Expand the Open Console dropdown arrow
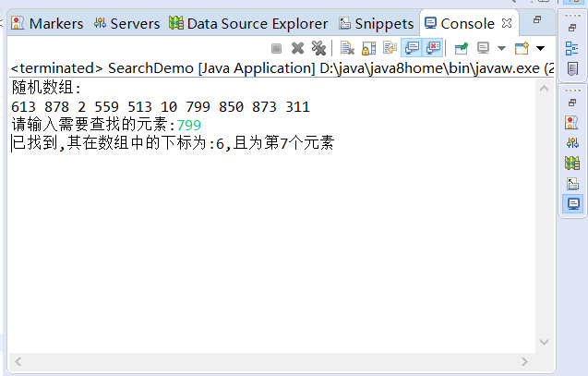The height and width of the screenshot is (376, 588). click(540, 48)
